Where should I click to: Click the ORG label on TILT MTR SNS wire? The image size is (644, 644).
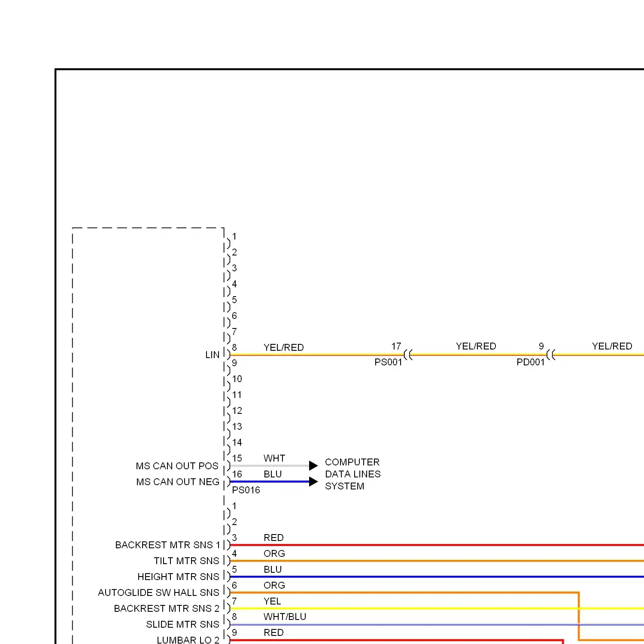274,553
